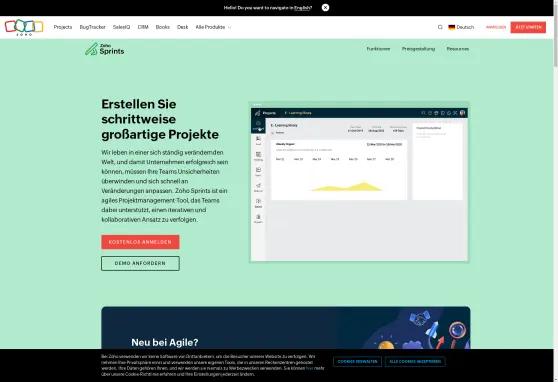The width and height of the screenshot is (558, 382).
Task: Open the site search magnifier icon
Action: click(440, 27)
